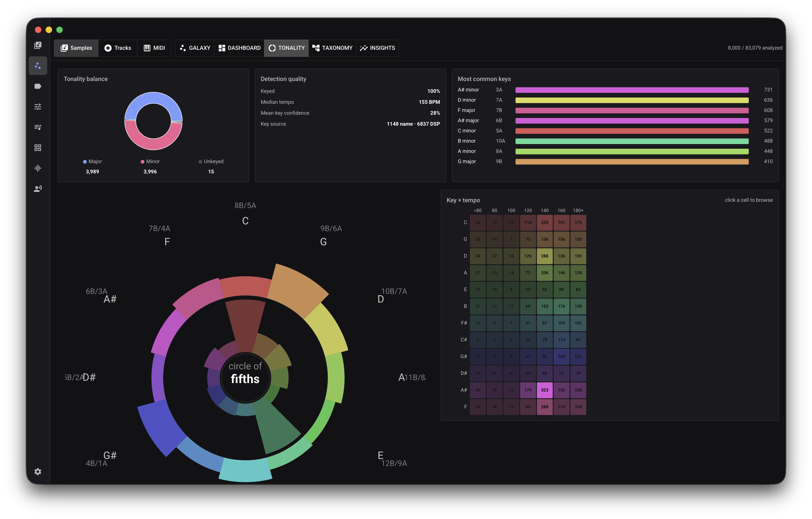This screenshot has width=812, height=519.
Task: Click the G major 410 bar
Action: pyautogui.click(x=632, y=162)
